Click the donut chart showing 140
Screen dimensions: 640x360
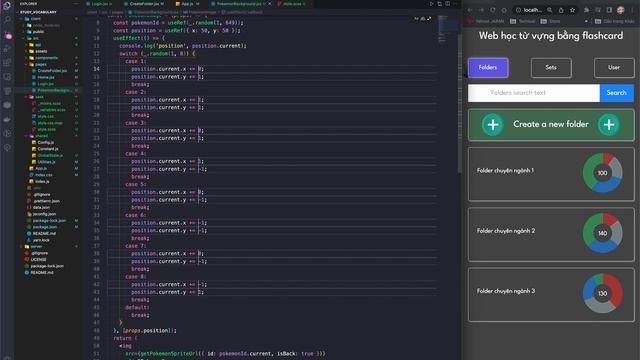[602, 233]
